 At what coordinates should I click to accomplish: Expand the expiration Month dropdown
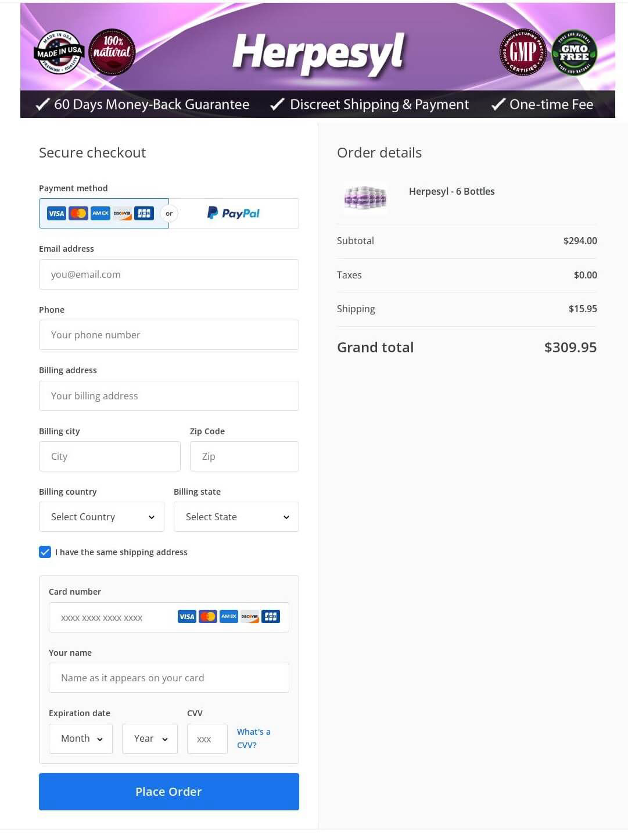click(81, 739)
